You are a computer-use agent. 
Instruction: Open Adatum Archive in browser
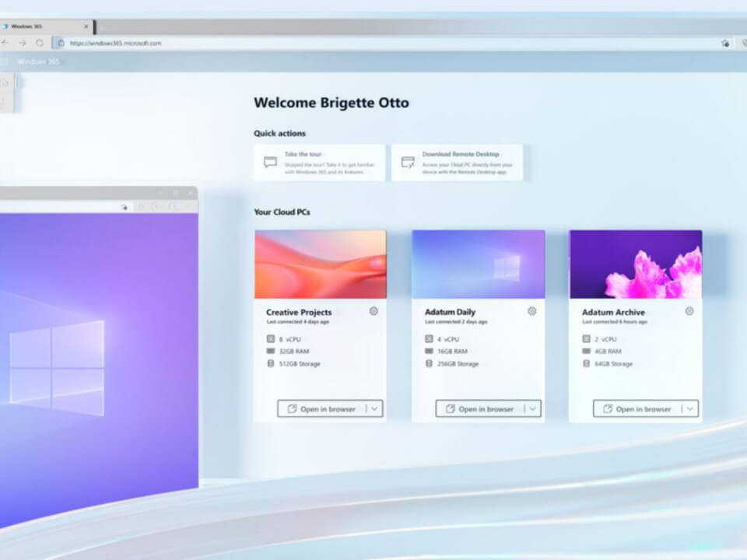[x=637, y=408]
